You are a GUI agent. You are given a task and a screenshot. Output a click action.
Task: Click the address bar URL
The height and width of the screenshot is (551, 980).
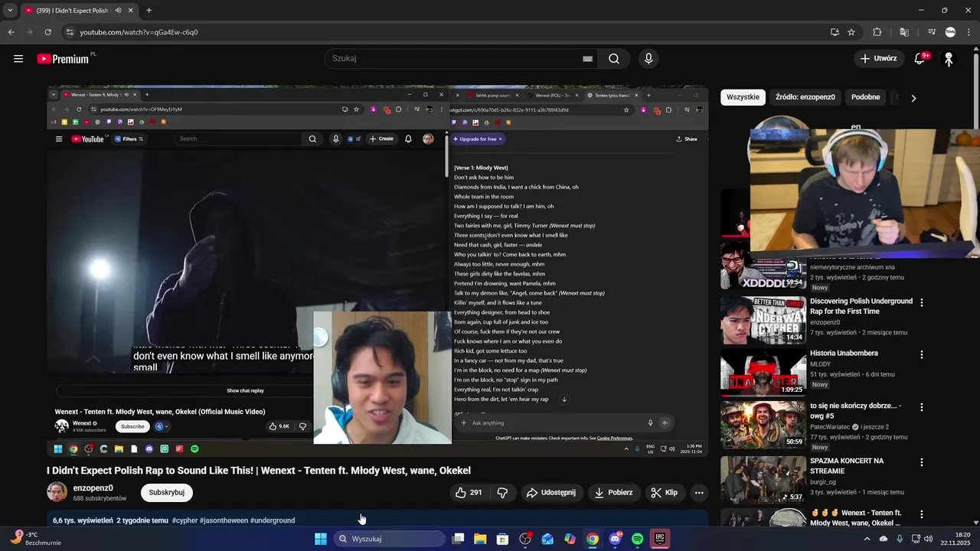(139, 32)
